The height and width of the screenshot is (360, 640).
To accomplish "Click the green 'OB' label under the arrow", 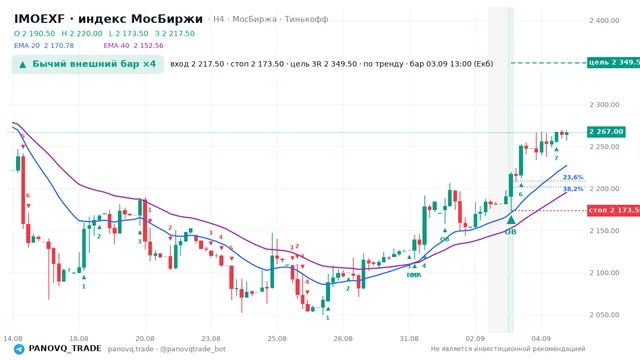I will 511,232.
